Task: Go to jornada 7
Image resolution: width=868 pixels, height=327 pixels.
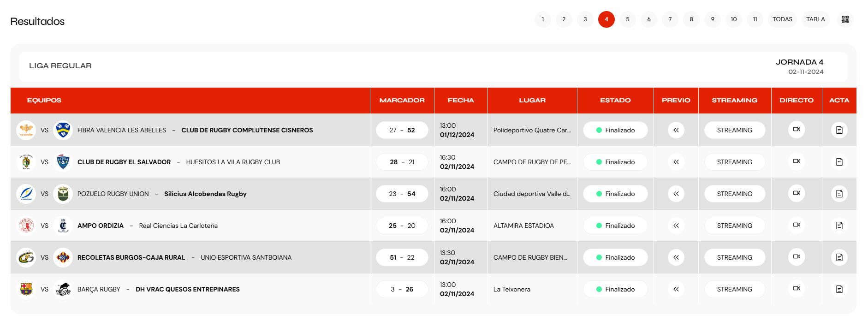Action: pyautogui.click(x=670, y=19)
